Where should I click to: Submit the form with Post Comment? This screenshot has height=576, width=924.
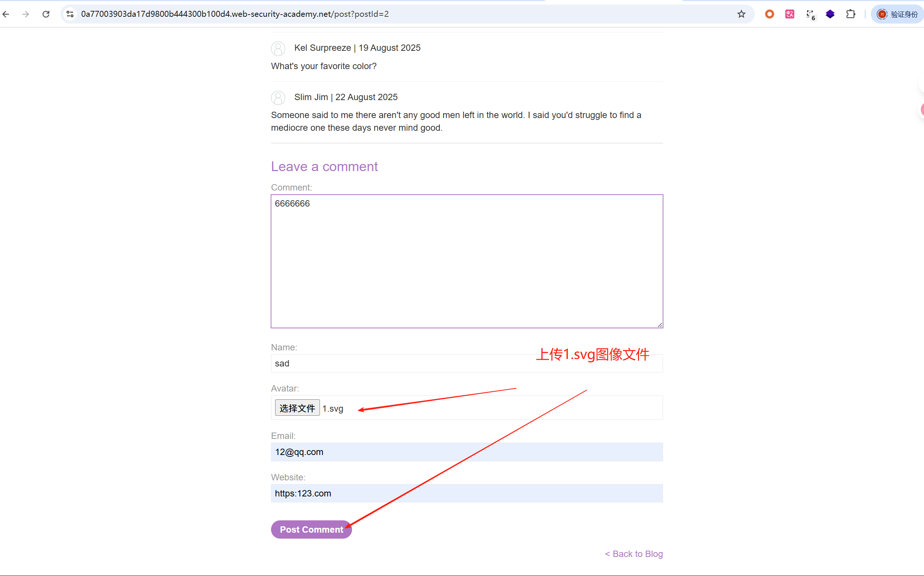(x=311, y=529)
